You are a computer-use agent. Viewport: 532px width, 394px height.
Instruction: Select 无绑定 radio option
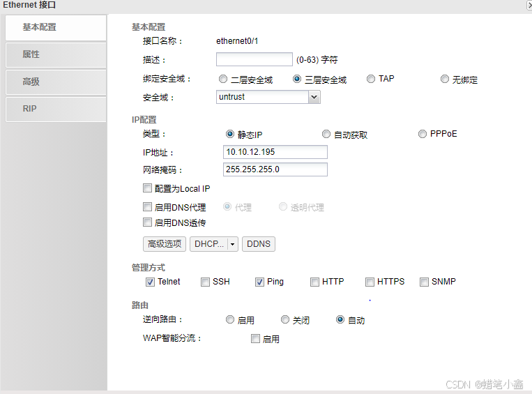445,79
